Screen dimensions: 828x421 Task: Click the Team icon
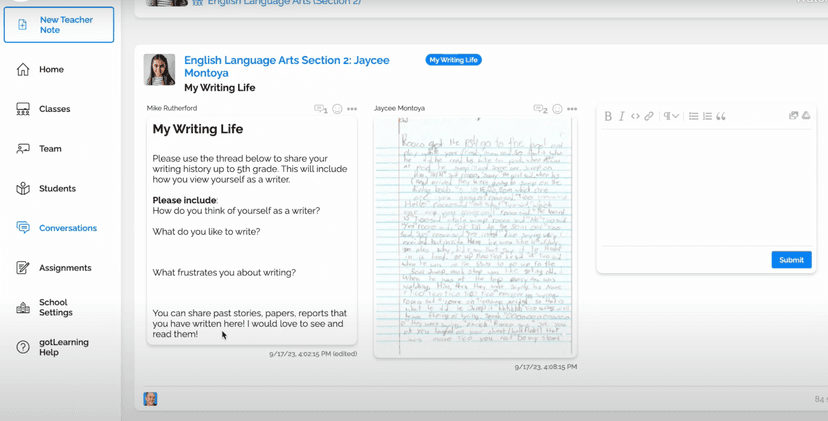tap(23, 149)
